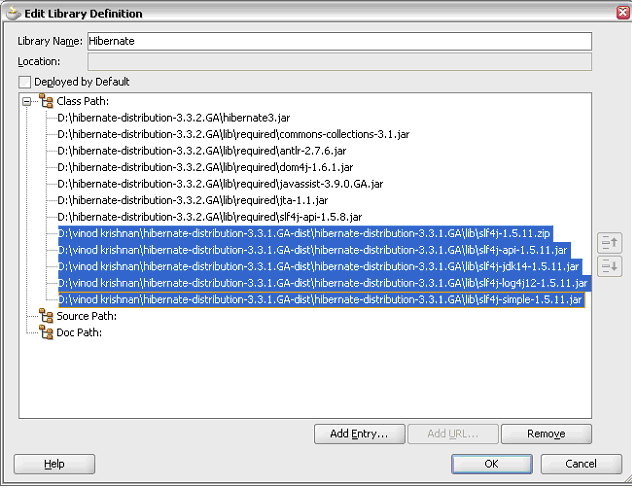Screen dimensions: 632x488
Task: Toggle the Deployed by Default checkbox
Action: point(25,82)
